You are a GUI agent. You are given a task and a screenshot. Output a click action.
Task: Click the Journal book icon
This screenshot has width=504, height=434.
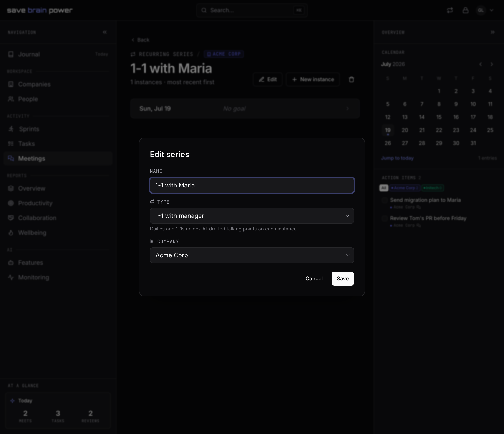pos(11,54)
